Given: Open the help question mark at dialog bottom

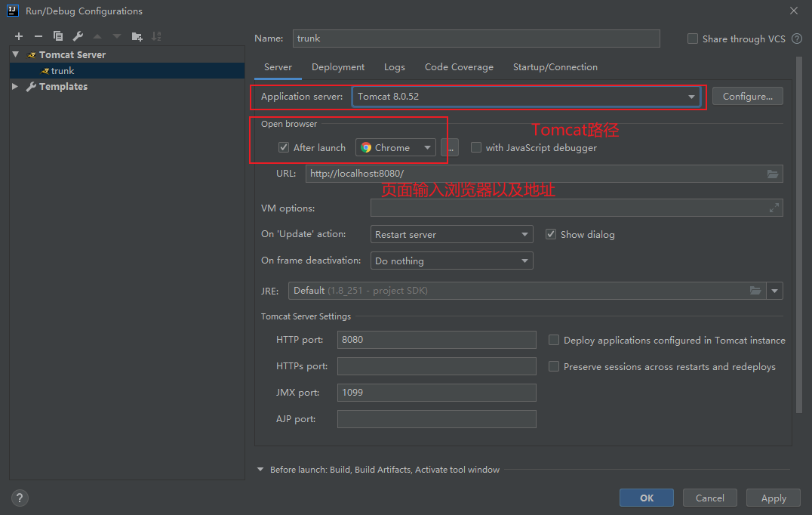Looking at the screenshot, I should coord(19,498).
